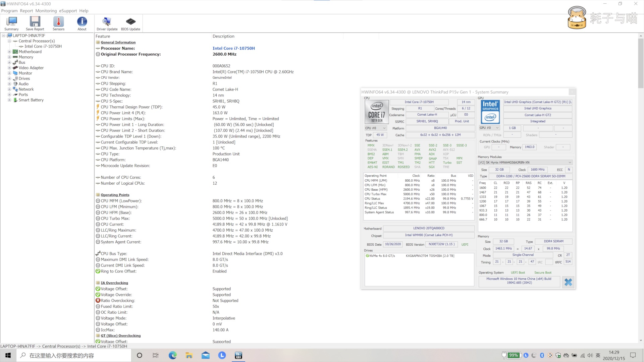
Task: Open the About info icon
Action: pos(82,23)
